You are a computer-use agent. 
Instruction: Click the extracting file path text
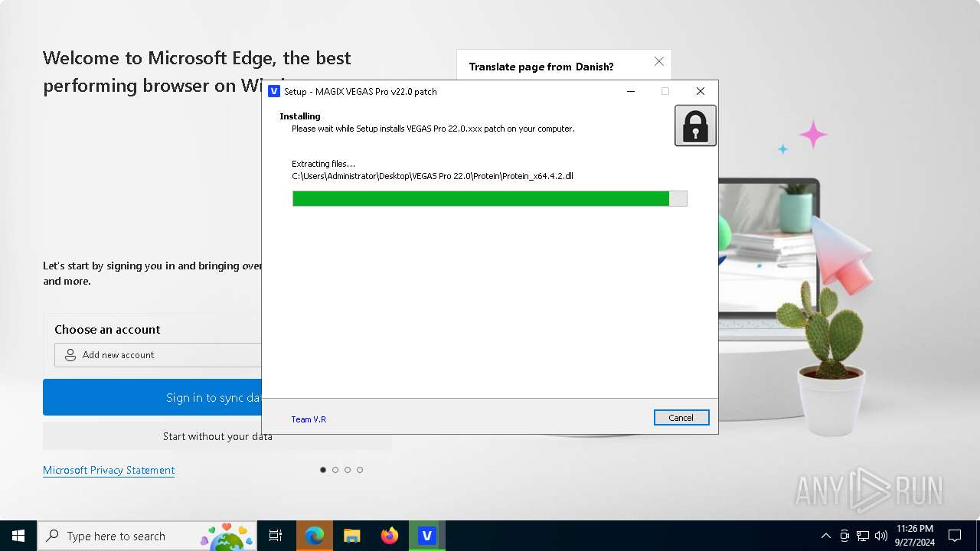pos(433,176)
